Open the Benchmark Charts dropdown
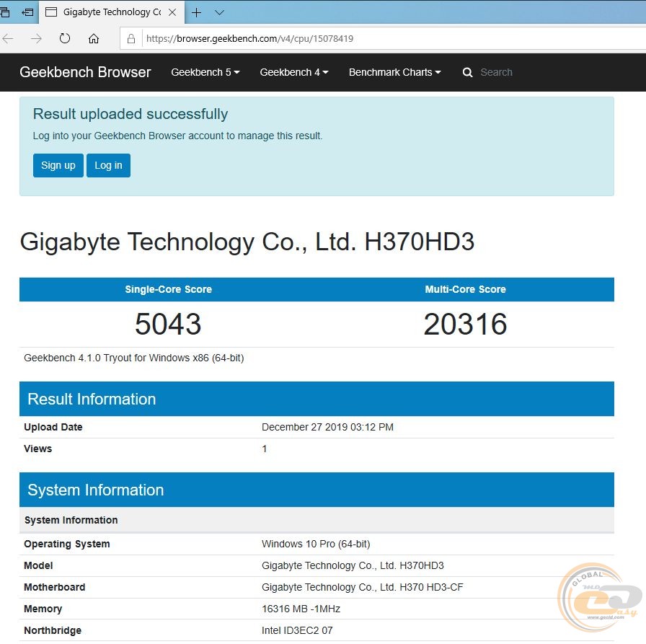646x644 pixels. point(394,72)
